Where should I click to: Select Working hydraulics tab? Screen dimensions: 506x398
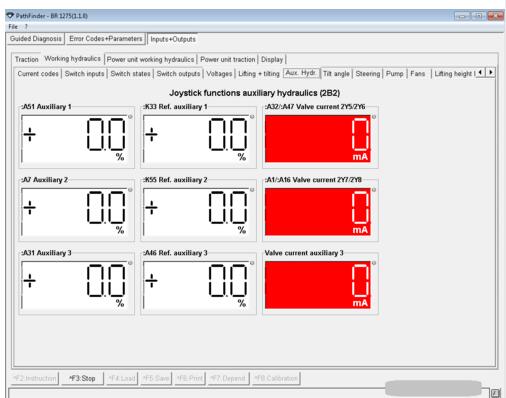72,59
